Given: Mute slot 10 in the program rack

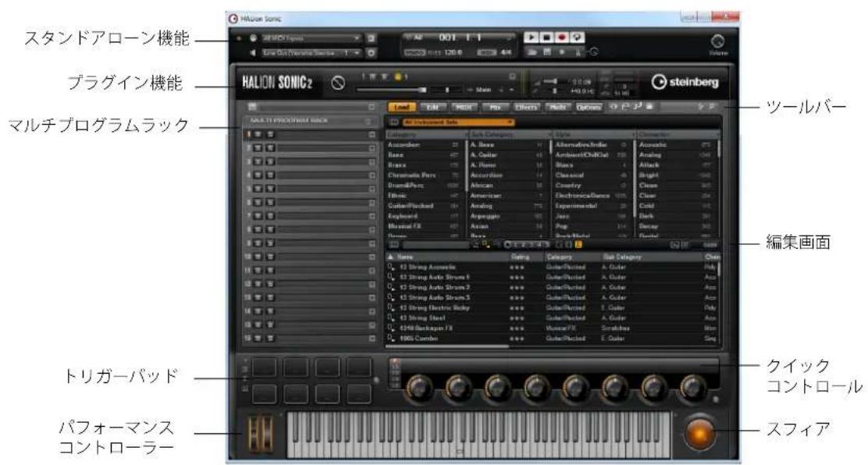Looking at the screenshot, I should (258, 257).
